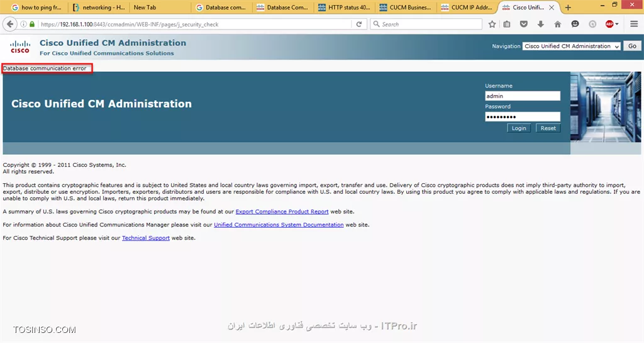Click the Adblock Plus ABP icon

click(x=609, y=25)
